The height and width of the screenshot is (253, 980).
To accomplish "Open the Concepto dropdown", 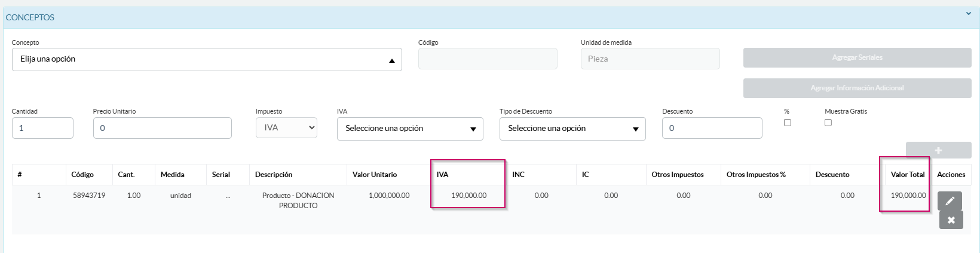I will pyautogui.click(x=207, y=60).
